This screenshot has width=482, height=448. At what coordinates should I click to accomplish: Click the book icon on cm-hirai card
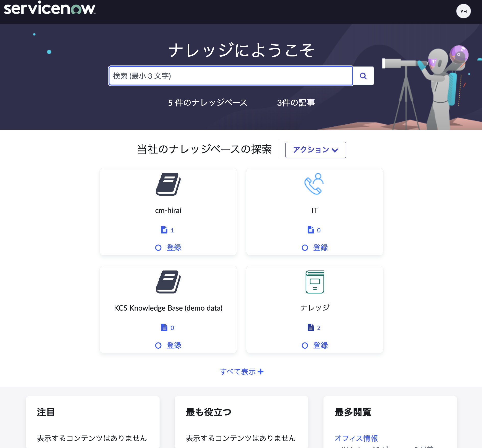pos(168,183)
